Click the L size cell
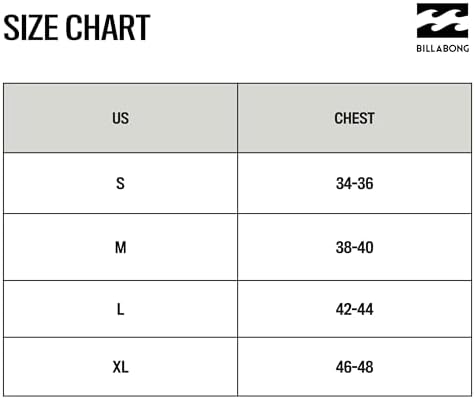Viewport: 475px width, 399px height. (x=120, y=309)
